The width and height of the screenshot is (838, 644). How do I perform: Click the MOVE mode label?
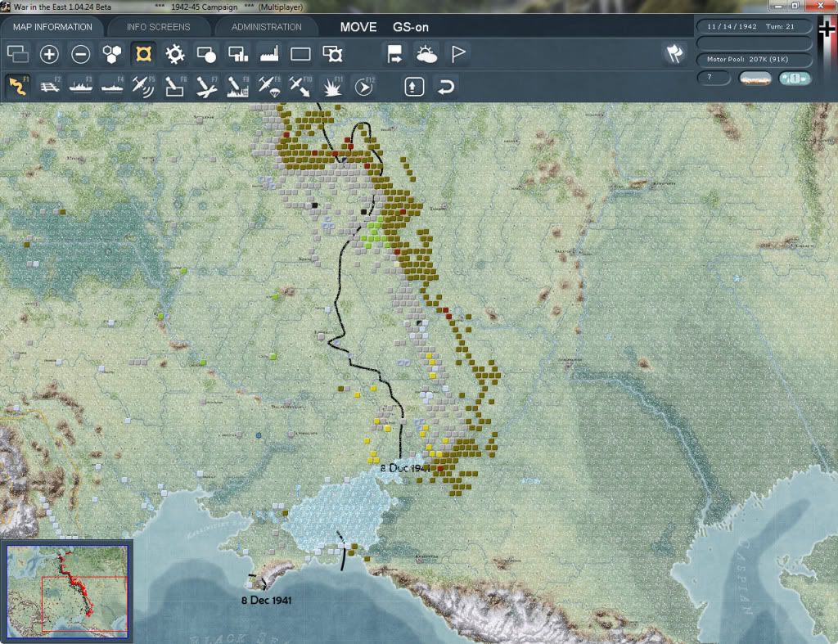click(358, 27)
